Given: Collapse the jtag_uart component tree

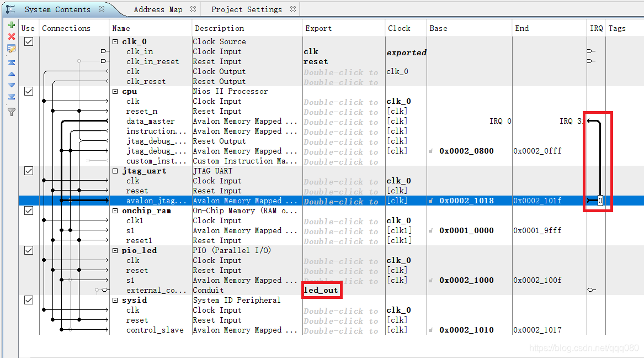Looking at the screenshot, I should [115, 171].
